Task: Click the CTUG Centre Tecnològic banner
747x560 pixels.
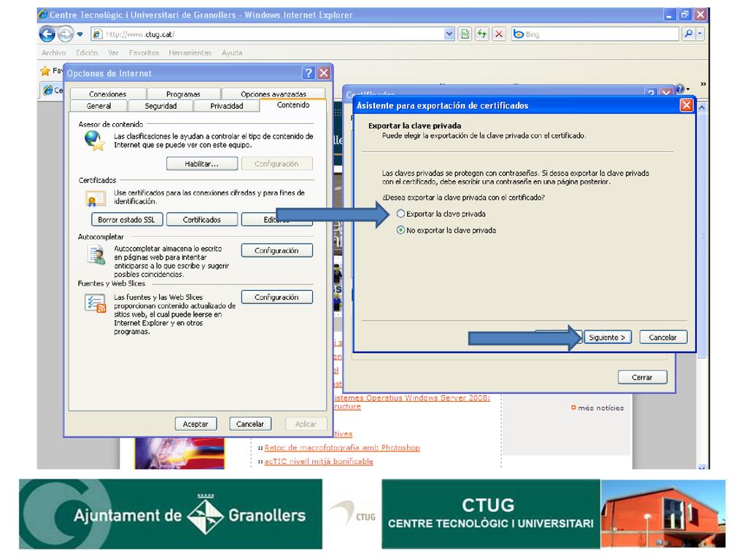Action: (491, 514)
